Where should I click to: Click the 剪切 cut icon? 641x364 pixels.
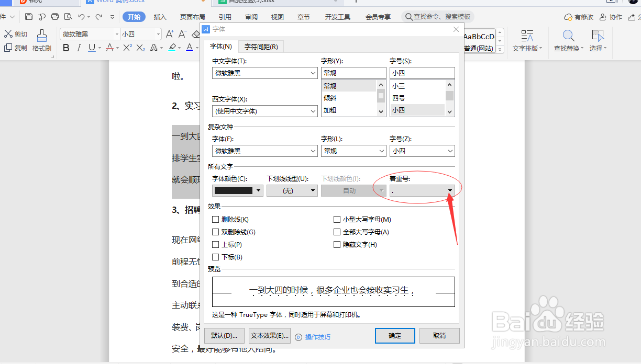click(15, 34)
